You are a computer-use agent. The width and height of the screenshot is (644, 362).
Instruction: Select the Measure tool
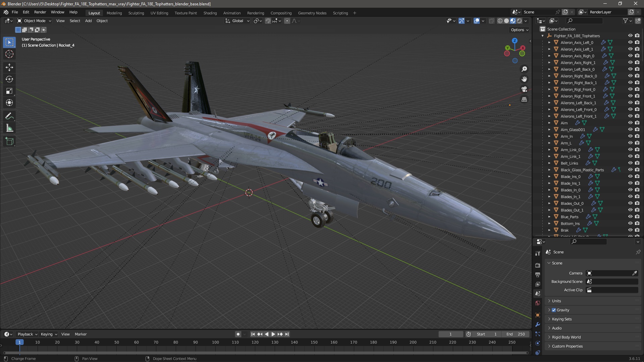9,128
